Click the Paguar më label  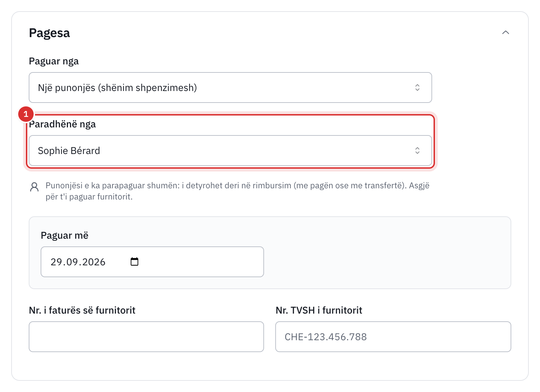(65, 236)
